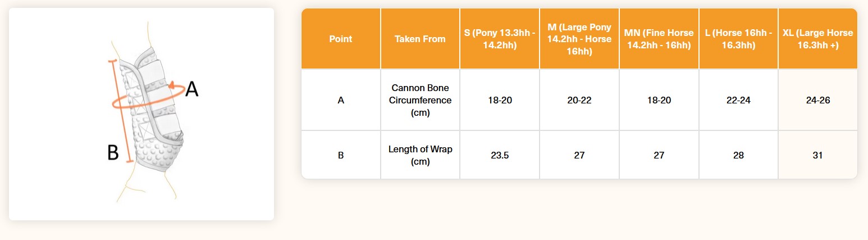Click the 24-26 value in XL column

818,100
